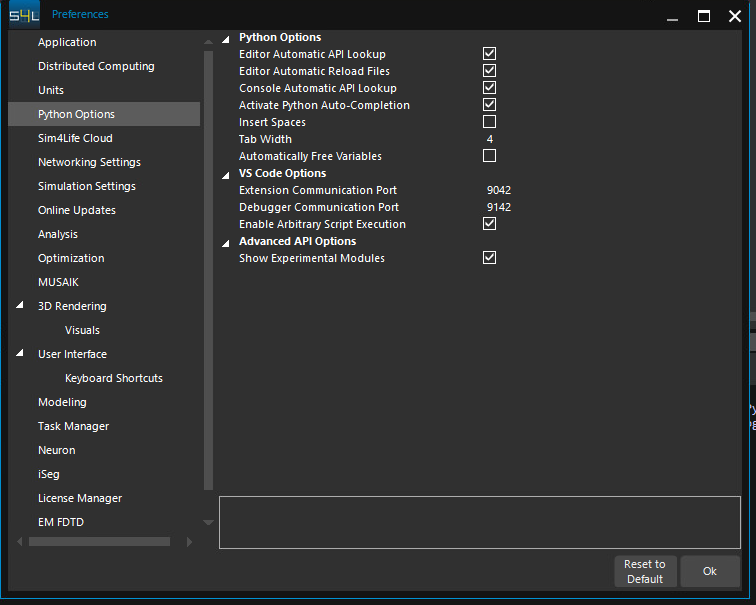Edit Debugger Communication Port value 9142

click(x=499, y=207)
